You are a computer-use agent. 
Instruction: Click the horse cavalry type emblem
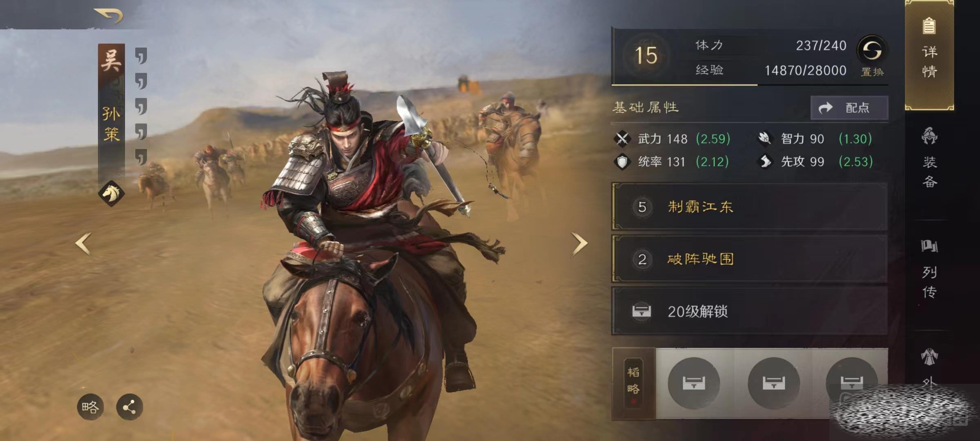click(x=111, y=193)
